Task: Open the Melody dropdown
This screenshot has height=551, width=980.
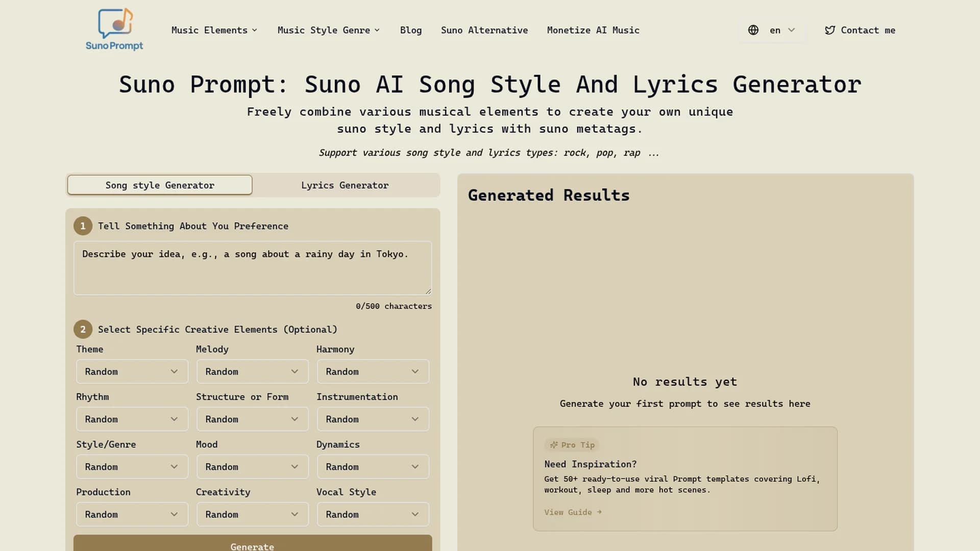Action: click(253, 371)
